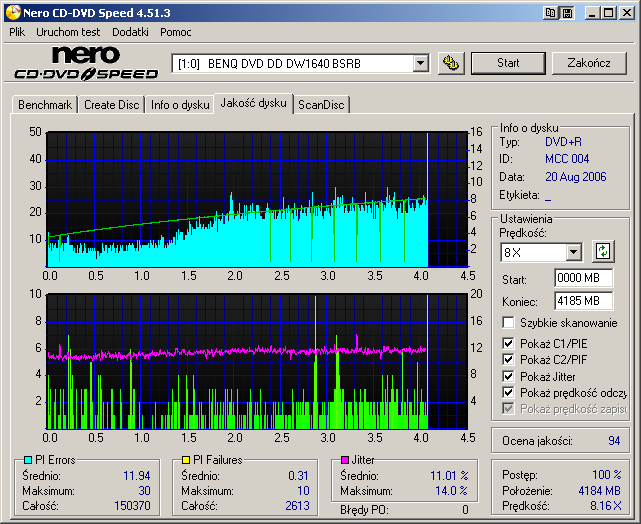The width and height of the screenshot is (641, 524).
Task: Switch to the Benchmark tab
Action: click(45, 105)
